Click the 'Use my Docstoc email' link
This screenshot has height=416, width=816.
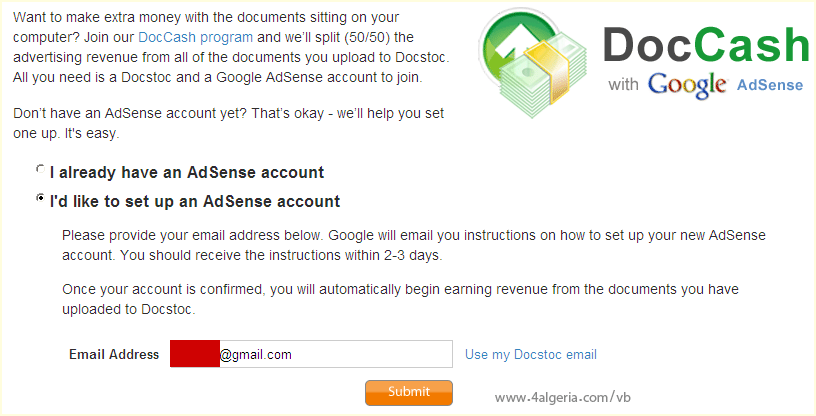(x=530, y=354)
